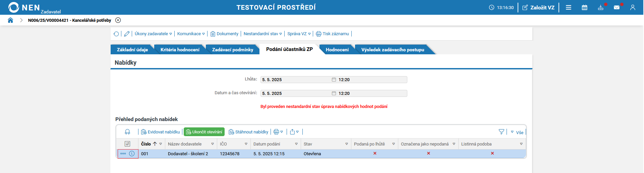Click the Označena jako nepodaná cross in row 001

pyautogui.click(x=428, y=153)
